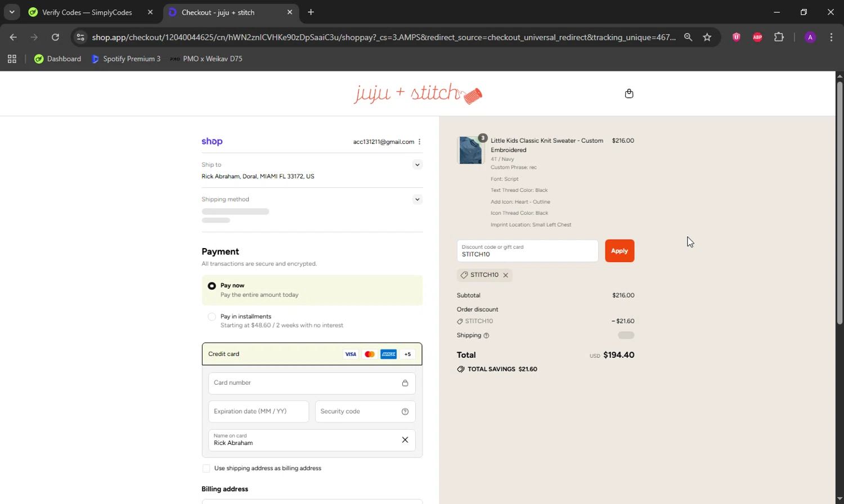Open the apps grid in bookmarks bar
Viewport: 844px width, 504px height.
12,58
